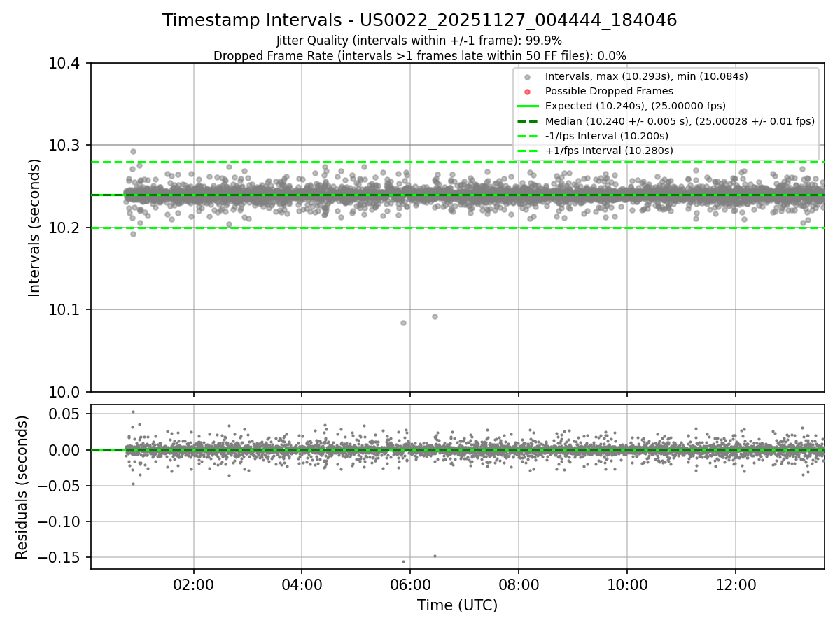Select the '-1/fps Interval (10.200s)' legend label
The height and width of the screenshot is (630, 840).
click(x=607, y=136)
